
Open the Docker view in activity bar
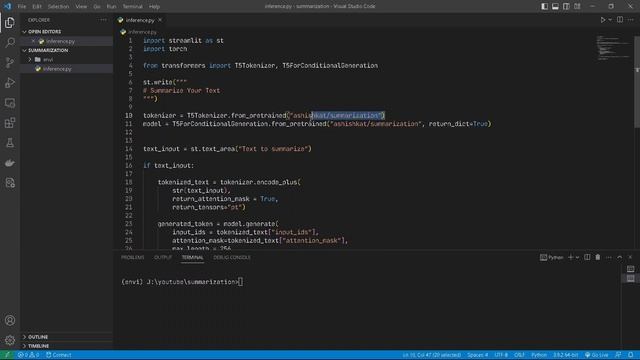pyautogui.click(x=10, y=163)
